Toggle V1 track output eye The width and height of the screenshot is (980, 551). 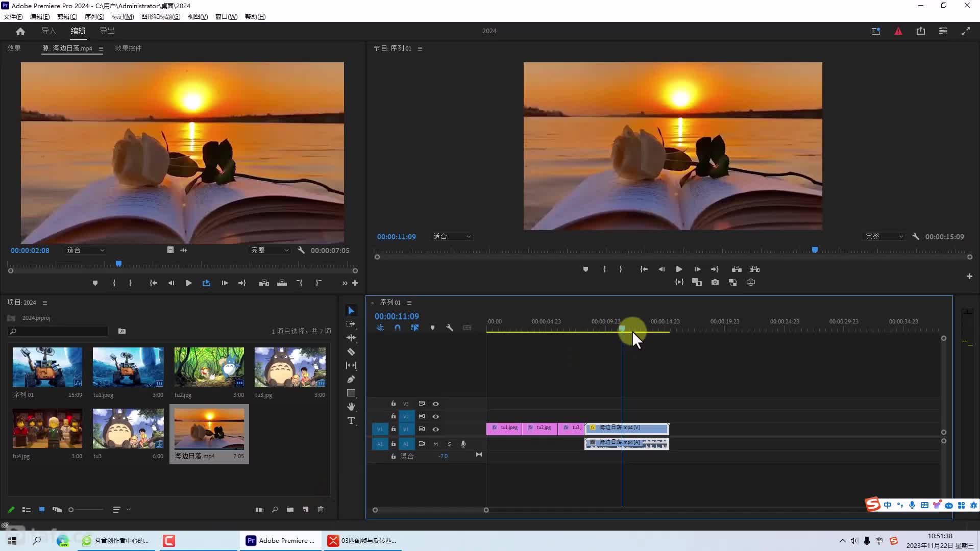435,429
